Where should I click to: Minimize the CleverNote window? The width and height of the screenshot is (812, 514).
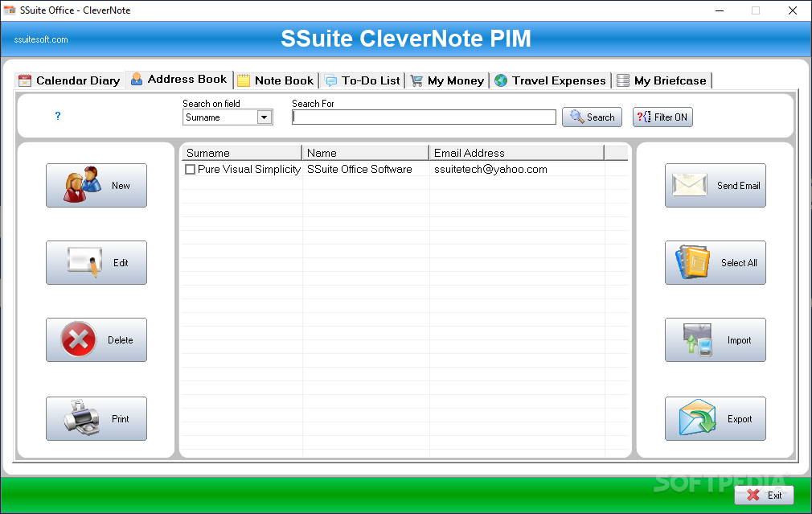pyautogui.click(x=720, y=10)
